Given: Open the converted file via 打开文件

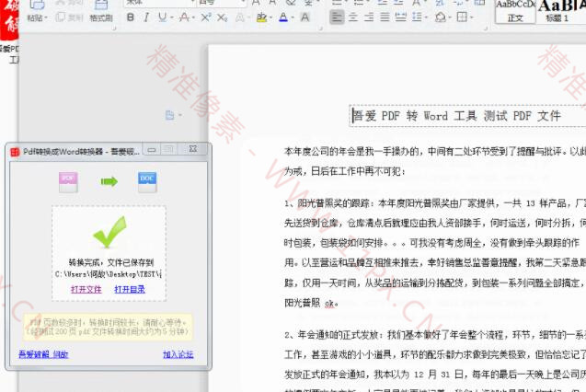Looking at the screenshot, I should (86, 289).
